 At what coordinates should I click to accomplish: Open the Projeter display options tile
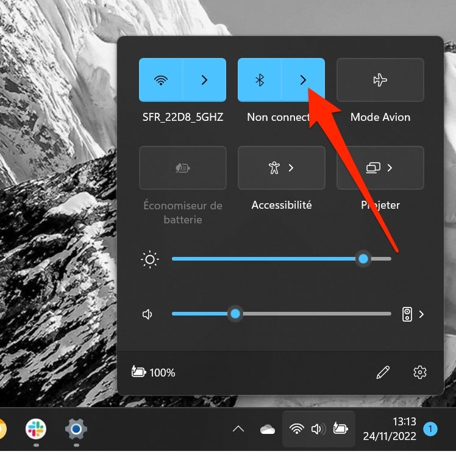click(x=380, y=168)
